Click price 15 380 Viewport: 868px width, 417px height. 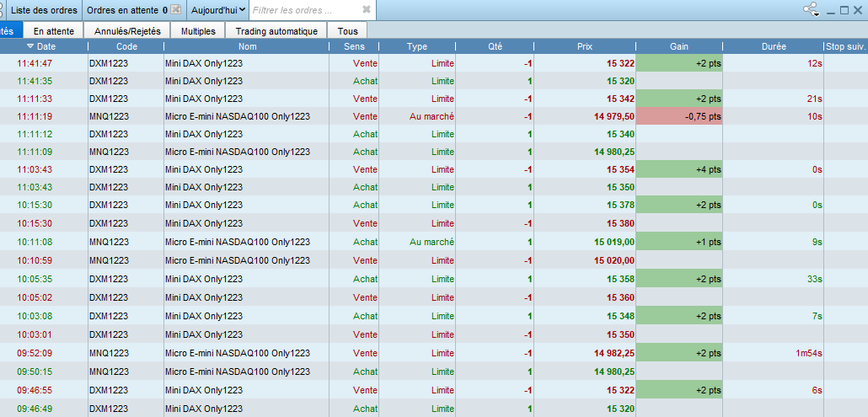click(x=620, y=223)
